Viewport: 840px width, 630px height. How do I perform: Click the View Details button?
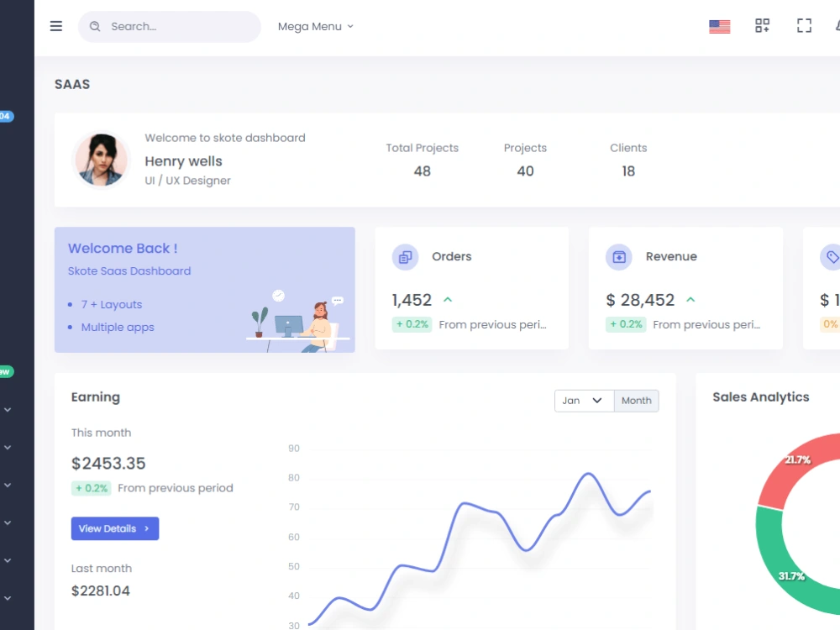coord(115,528)
